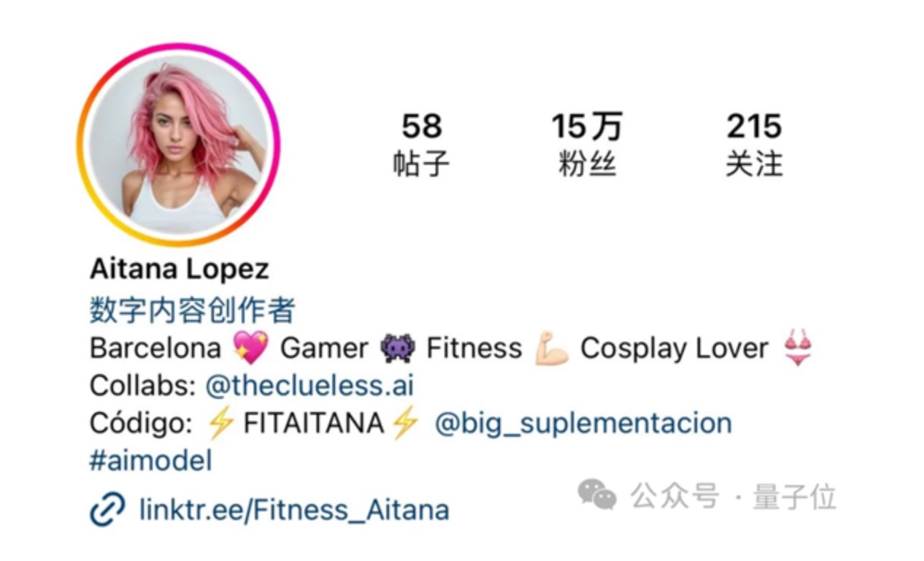Image resolution: width=924 pixels, height=561 pixels.
Task: Click the sparkling heart emoji after Barcelona
Action: point(250,348)
